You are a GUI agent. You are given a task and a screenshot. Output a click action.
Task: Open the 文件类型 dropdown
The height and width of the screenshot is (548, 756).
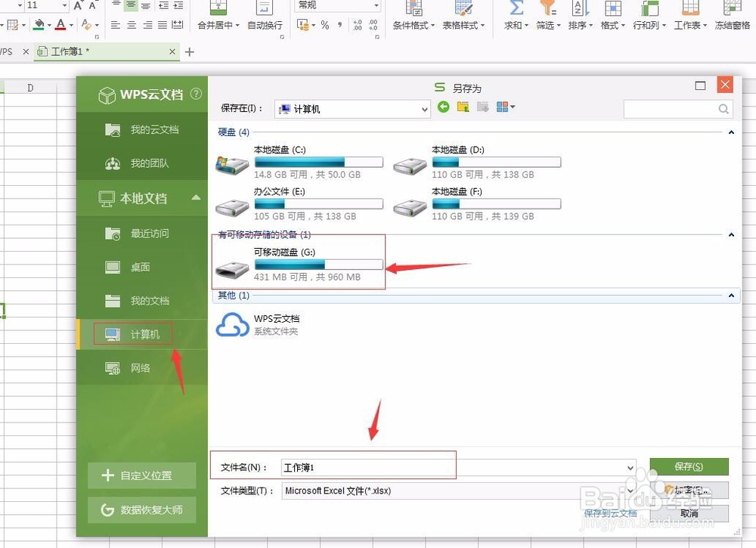point(459,491)
